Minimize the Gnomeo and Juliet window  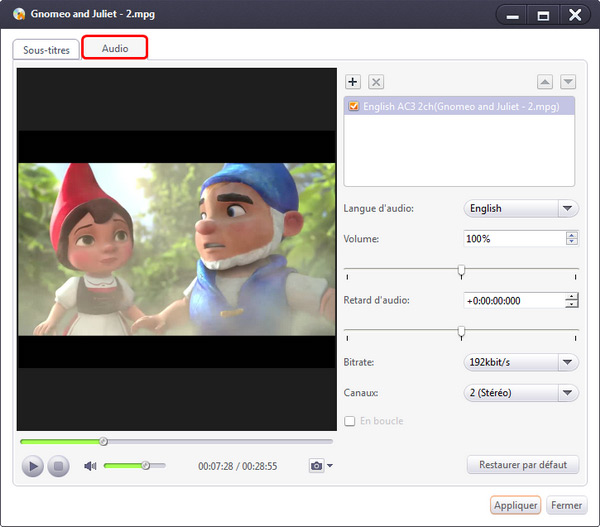512,15
